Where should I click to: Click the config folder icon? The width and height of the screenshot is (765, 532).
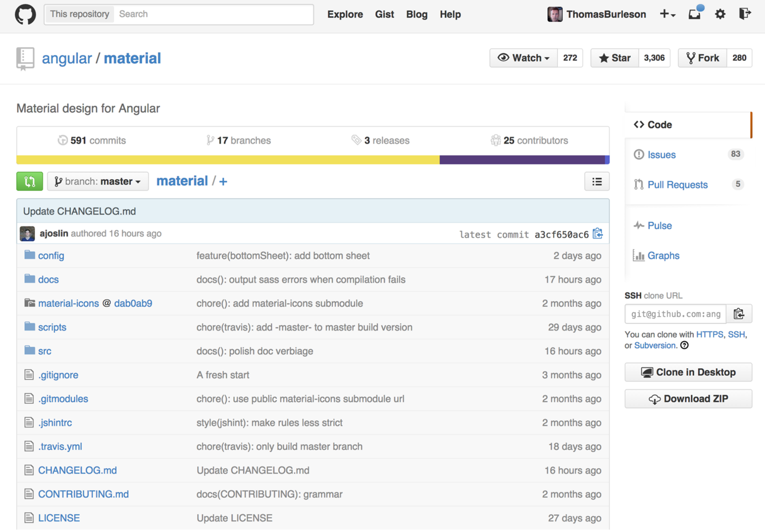click(30, 255)
